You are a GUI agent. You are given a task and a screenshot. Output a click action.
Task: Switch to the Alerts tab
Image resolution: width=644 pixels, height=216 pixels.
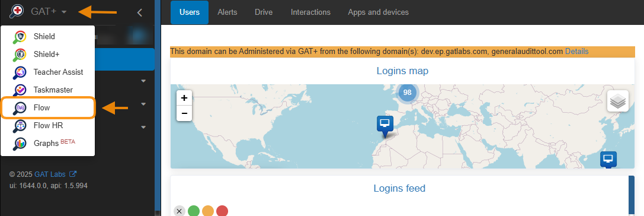pyautogui.click(x=227, y=12)
